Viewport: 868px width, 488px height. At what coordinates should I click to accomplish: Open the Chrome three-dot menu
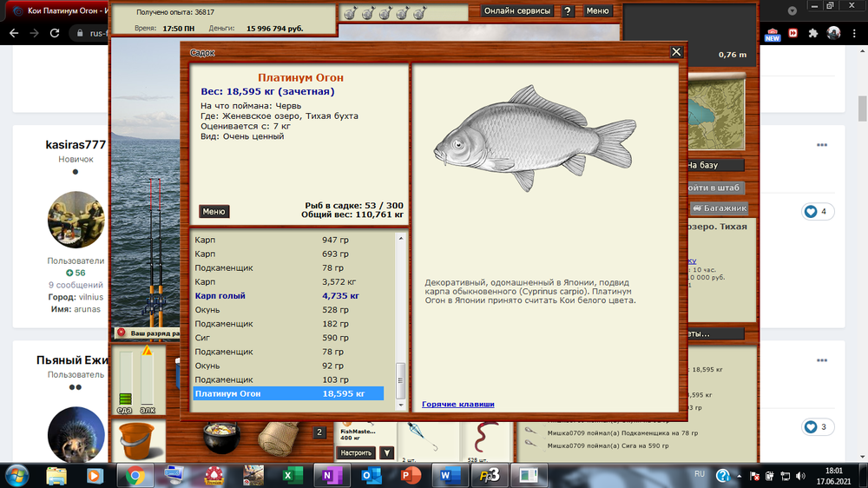click(x=855, y=33)
